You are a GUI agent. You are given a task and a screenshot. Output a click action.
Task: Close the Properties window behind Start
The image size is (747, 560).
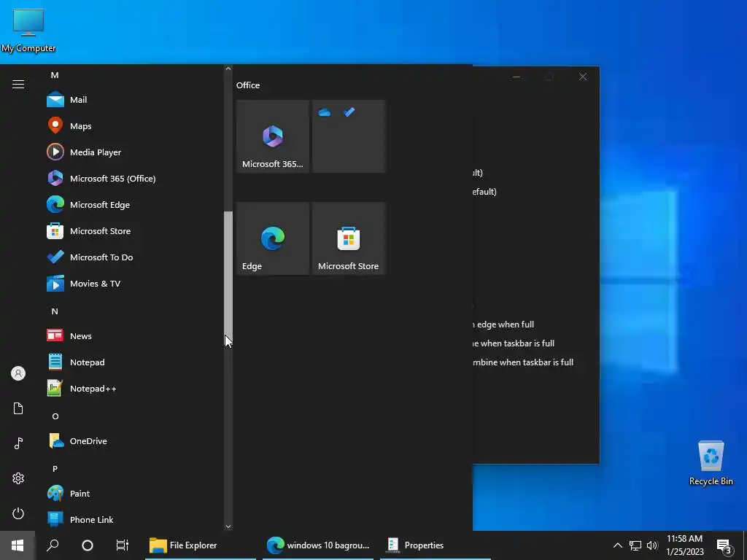(x=583, y=77)
